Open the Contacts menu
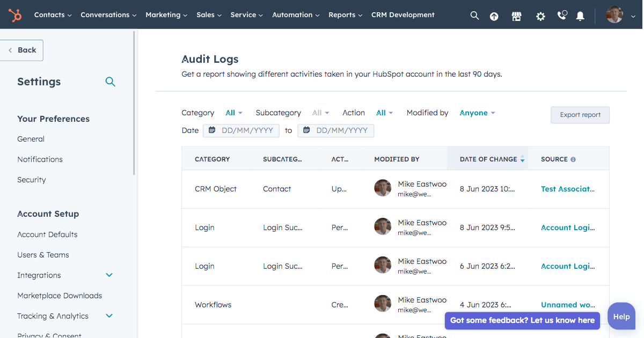This screenshot has width=644, height=338. tap(53, 15)
